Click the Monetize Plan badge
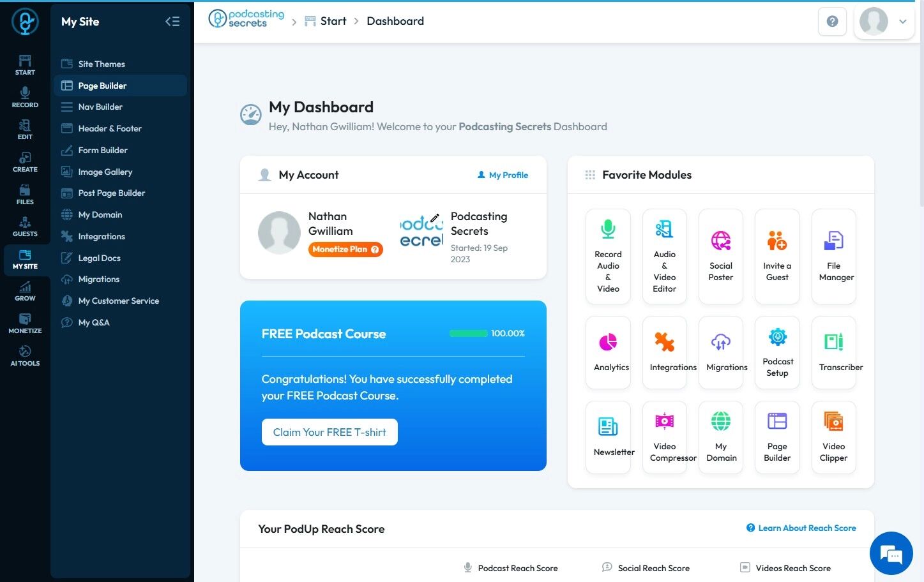The image size is (924, 582). (345, 250)
